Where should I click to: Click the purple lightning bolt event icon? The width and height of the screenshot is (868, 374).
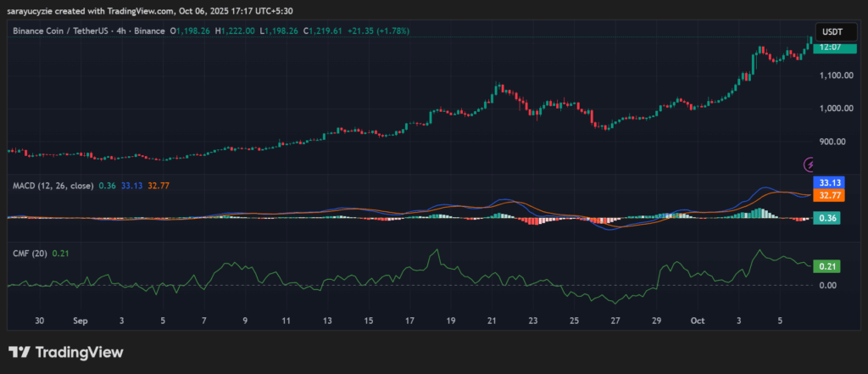[x=810, y=164]
